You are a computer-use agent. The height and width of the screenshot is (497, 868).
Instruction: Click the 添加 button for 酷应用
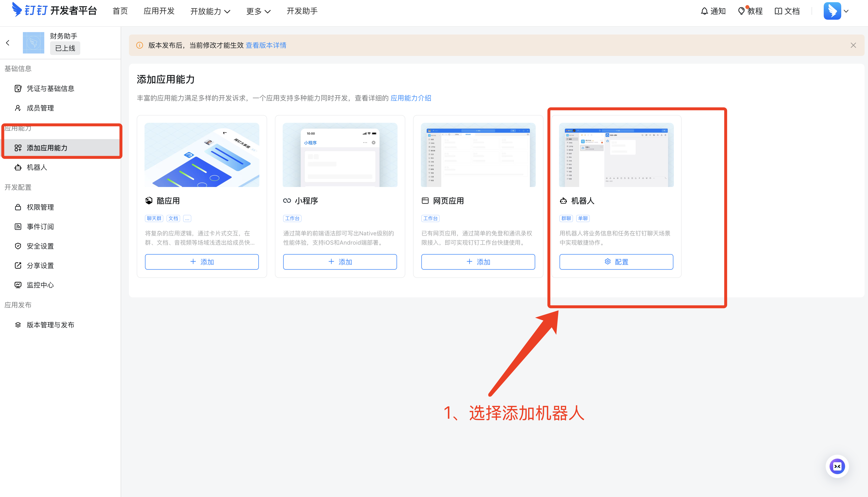point(201,262)
